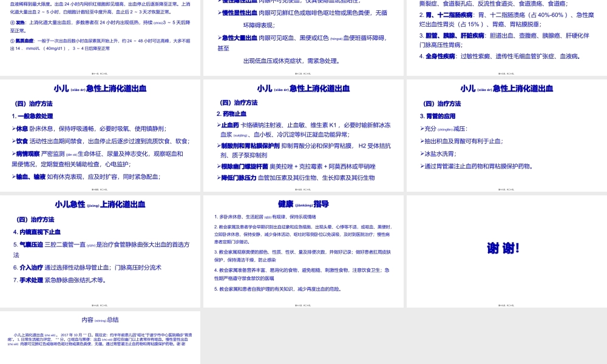Select the slide titled 内容总结
This screenshot has height=364, width=607.
pyautogui.click(x=100, y=340)
